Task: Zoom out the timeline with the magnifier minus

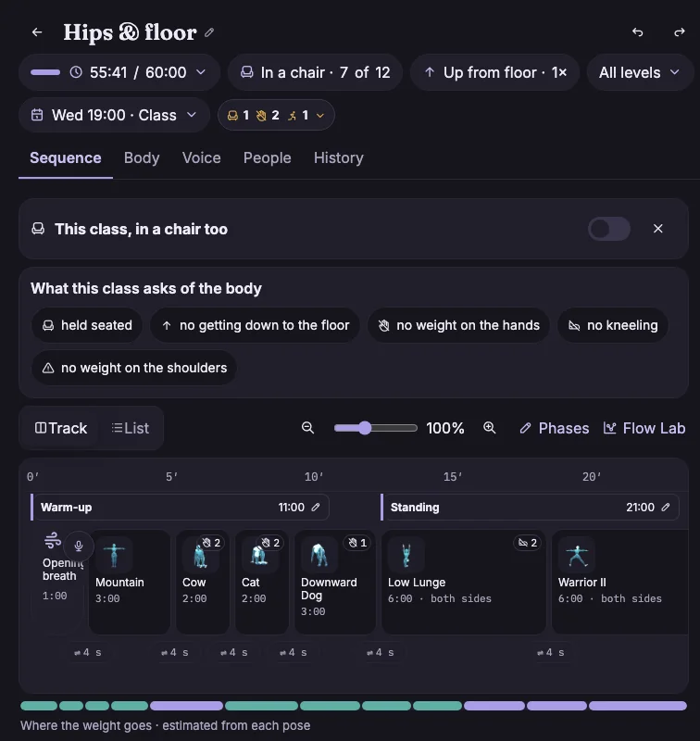Action: point(308,428)
